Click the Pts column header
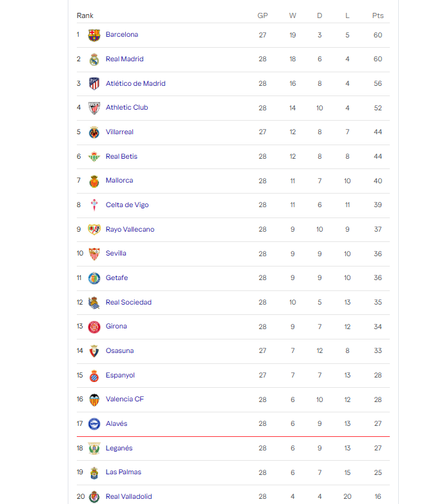Screen dimensions: 424x504 click(x=378, y=15)
